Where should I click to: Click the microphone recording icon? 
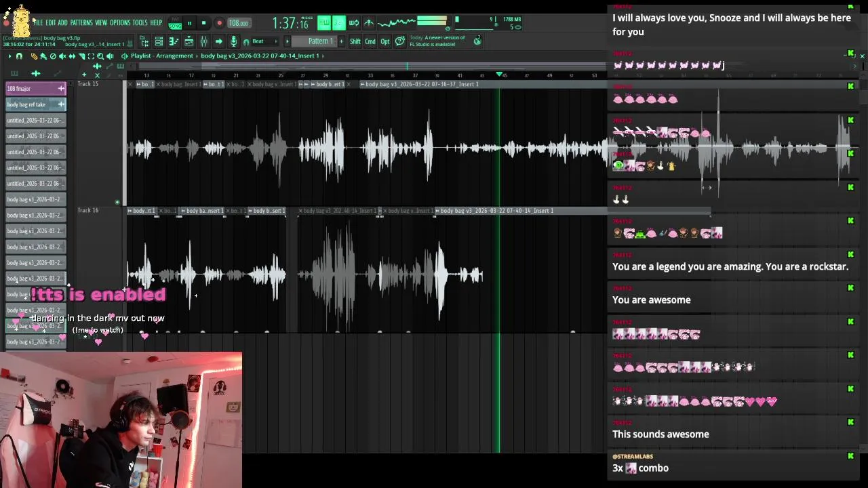[x=233, y=41]
